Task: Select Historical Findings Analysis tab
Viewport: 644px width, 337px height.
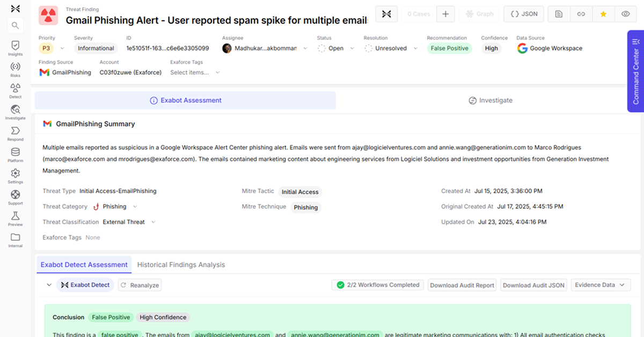Action: click(x=181, y=265)
